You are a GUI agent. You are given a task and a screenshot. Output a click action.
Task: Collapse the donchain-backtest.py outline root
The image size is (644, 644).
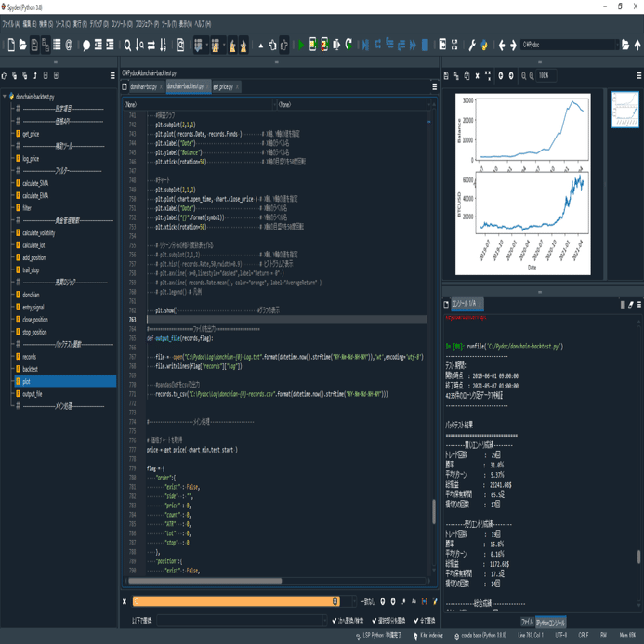coord(5,97)
